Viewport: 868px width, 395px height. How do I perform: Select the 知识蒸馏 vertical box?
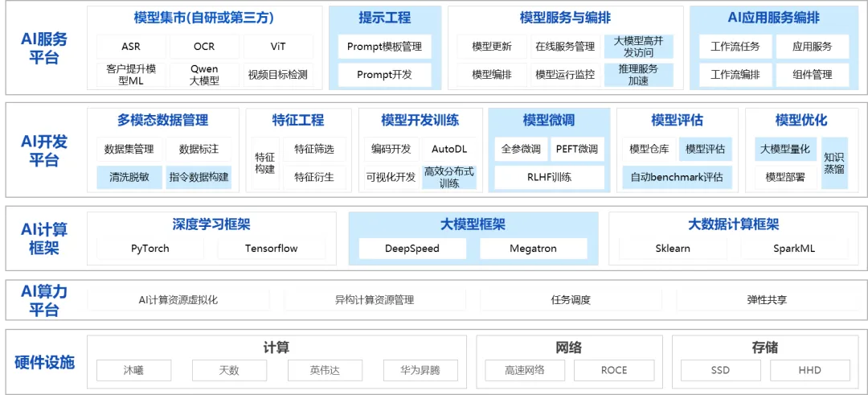point(833,163)
